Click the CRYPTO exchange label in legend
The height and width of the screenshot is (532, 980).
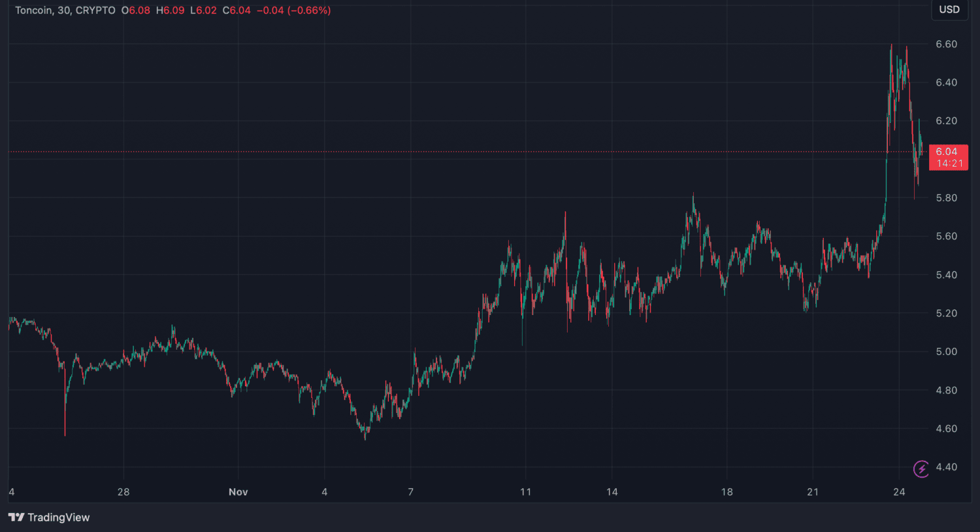pyautogui.click(x=95, y=10)
